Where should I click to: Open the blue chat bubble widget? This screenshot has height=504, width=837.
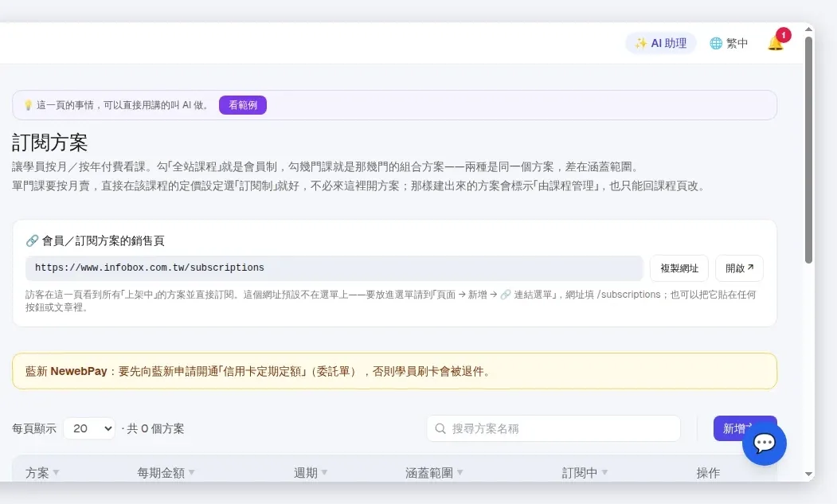tap(765, 443)
